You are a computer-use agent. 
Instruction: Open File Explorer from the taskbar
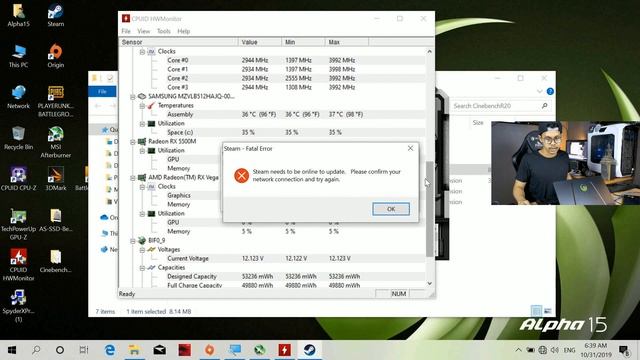pyautogui.click(x=134, y=350)
